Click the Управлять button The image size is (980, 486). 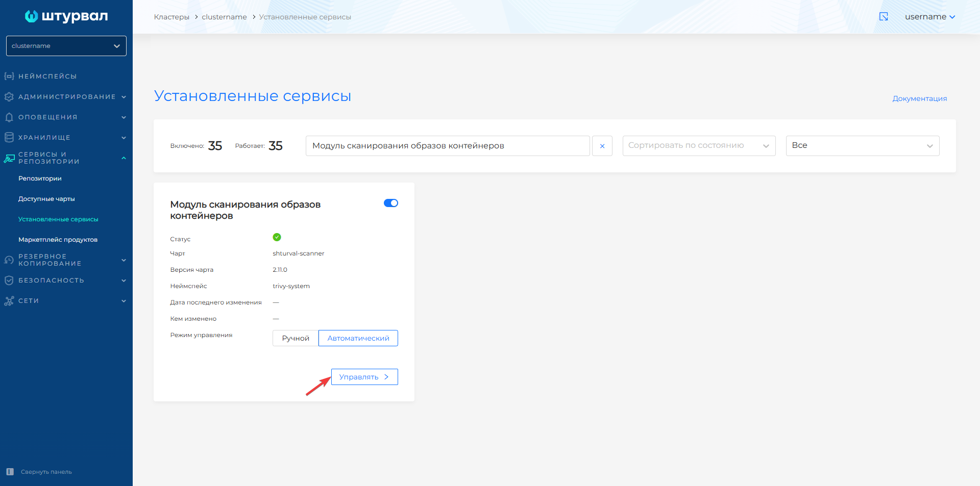pyautogui.click(x=364, y=377)
